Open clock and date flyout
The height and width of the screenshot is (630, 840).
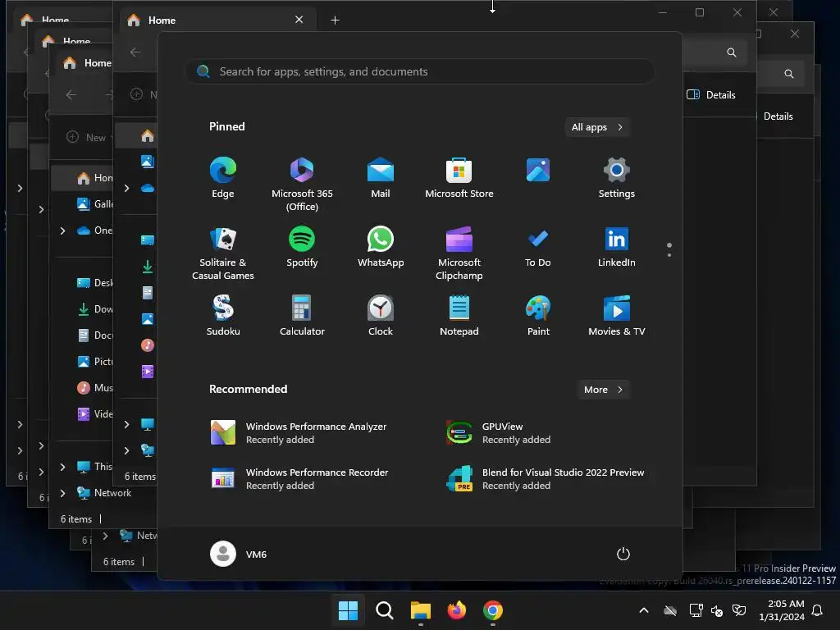tap(782, 610)
